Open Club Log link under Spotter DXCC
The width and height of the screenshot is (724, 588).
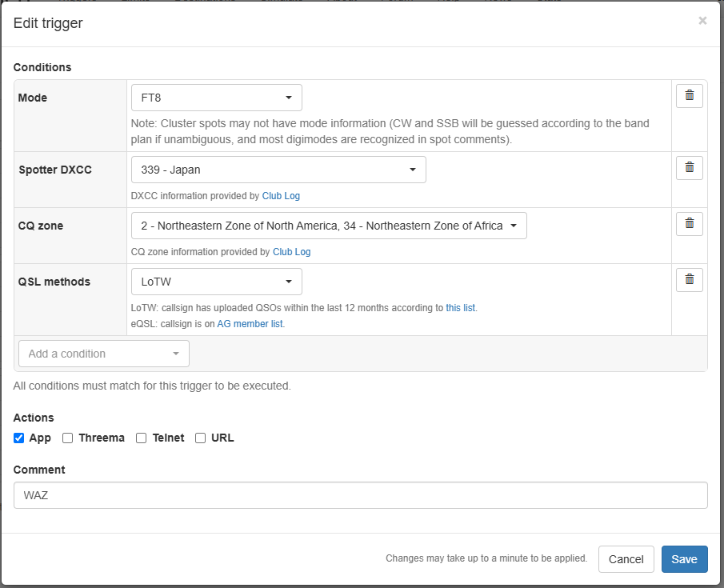click(281, 196)
